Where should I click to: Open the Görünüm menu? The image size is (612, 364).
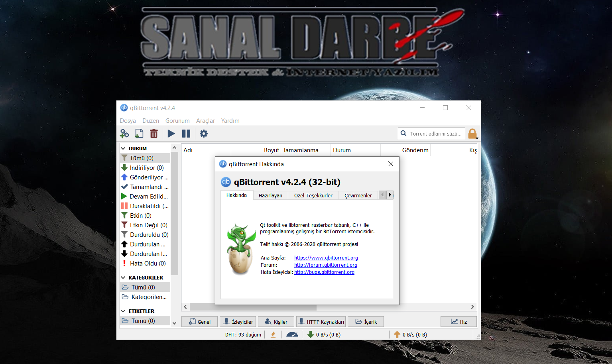tap(177, 121)
